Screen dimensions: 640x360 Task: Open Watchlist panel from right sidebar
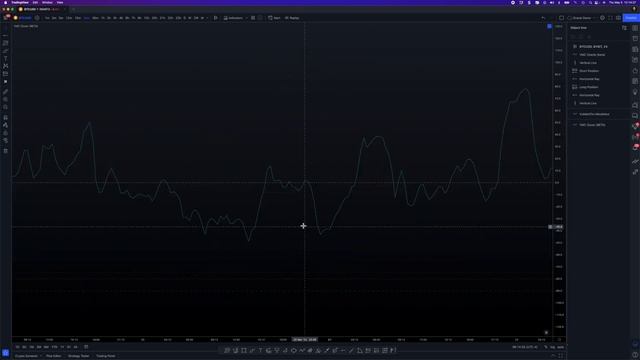pos(635,28)
